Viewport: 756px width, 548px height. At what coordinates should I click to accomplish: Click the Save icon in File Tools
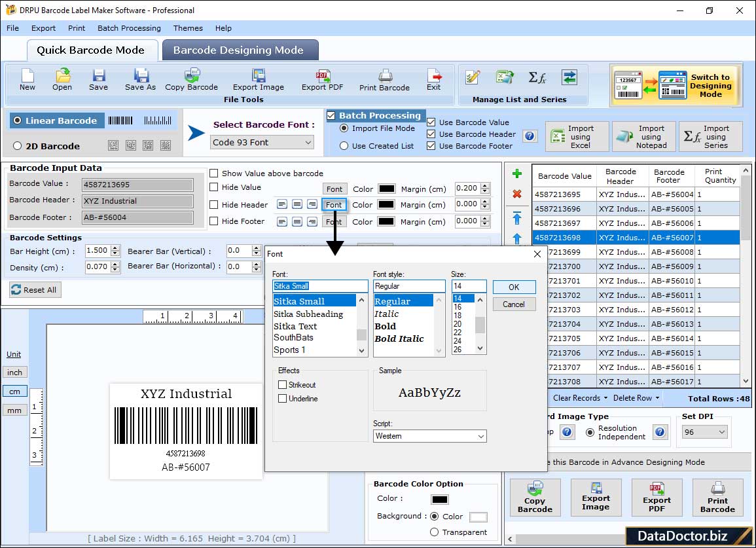[x=98, y=80]
